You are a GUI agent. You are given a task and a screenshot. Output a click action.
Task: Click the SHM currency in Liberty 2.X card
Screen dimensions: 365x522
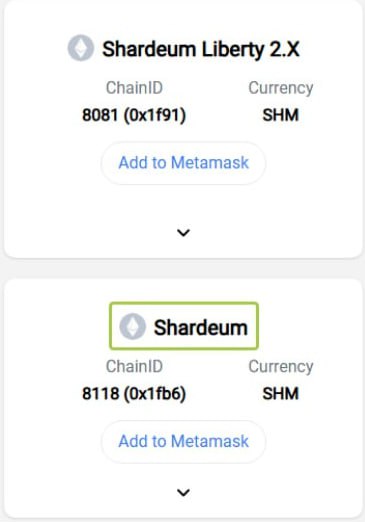(280, 115)
